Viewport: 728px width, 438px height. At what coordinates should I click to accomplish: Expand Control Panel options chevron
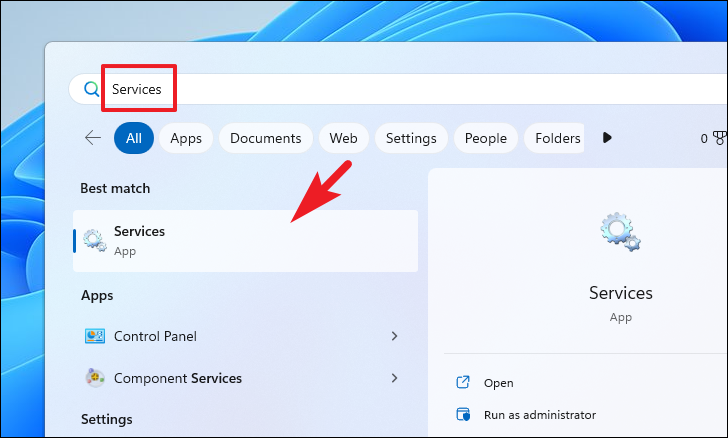(x=394, y=336)
